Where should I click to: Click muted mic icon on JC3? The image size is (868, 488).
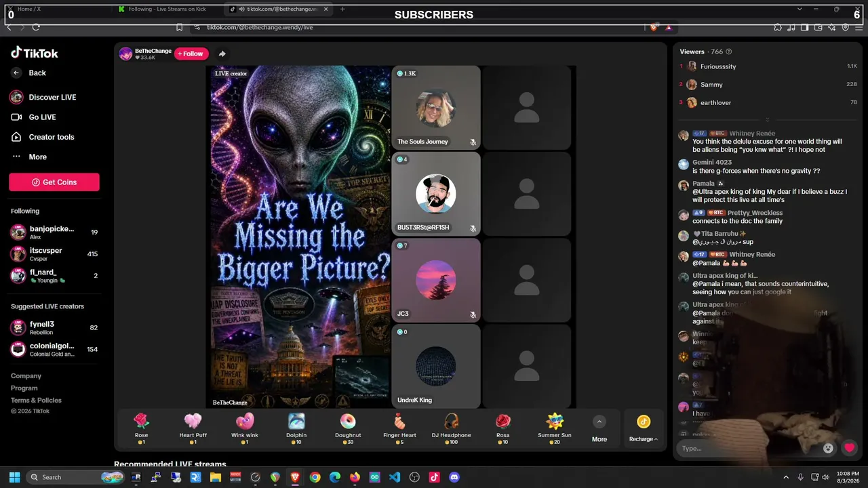tap(473, 314)
